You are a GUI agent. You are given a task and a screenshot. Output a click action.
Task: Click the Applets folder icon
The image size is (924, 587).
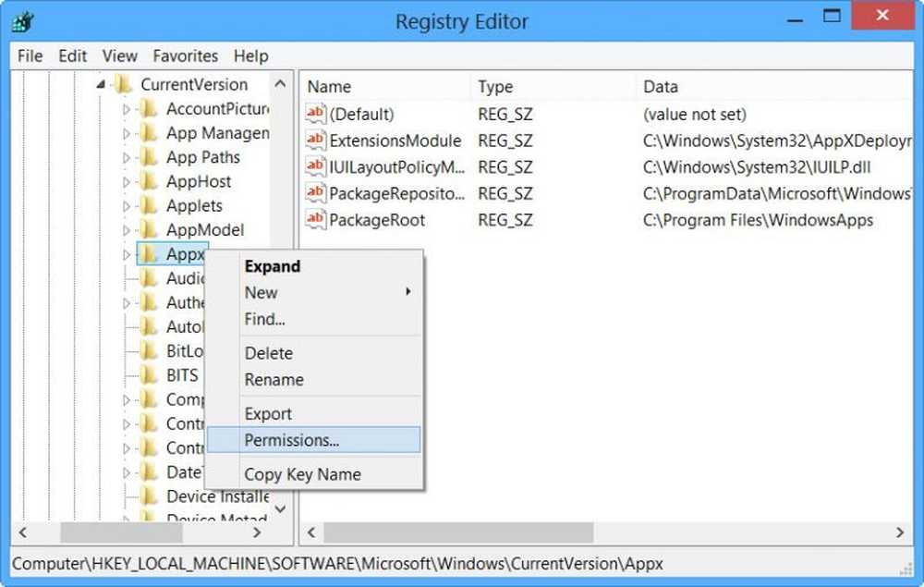coord(149,205)
